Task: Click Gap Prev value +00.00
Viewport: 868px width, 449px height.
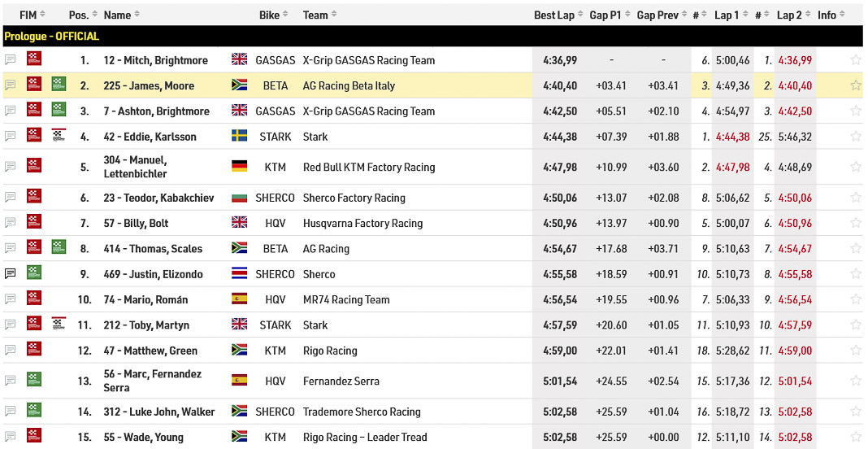Action: pos(663,437)
